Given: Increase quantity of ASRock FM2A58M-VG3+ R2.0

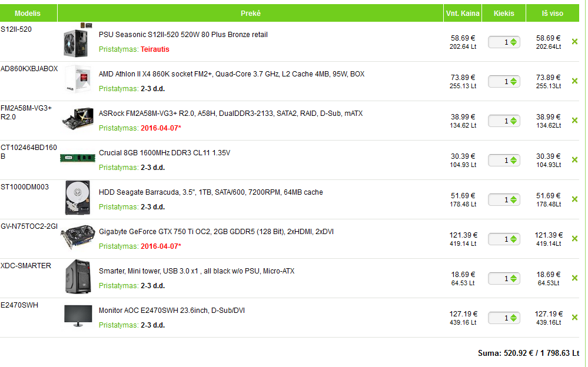Looking at the screenshot, I should point(514,118).
